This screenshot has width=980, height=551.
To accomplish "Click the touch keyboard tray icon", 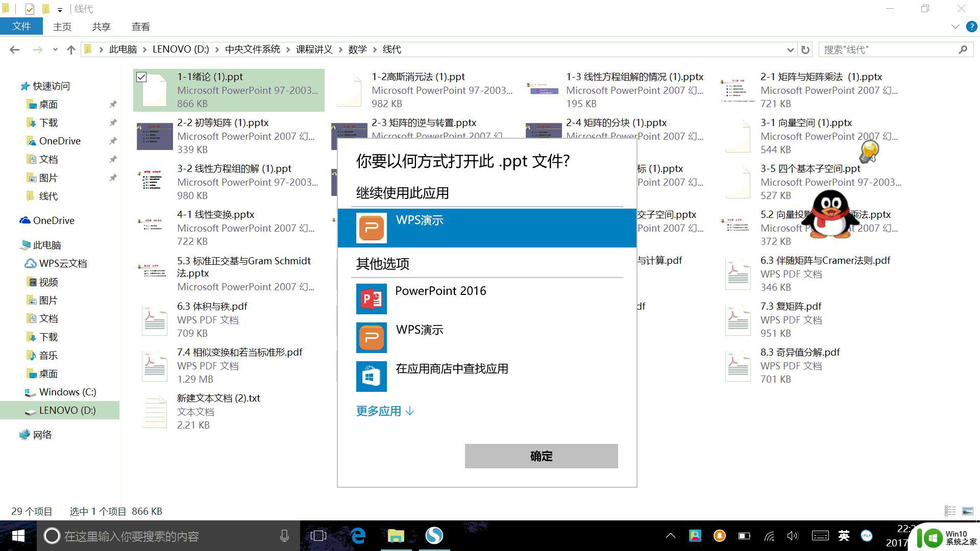I will coord(820,536).
